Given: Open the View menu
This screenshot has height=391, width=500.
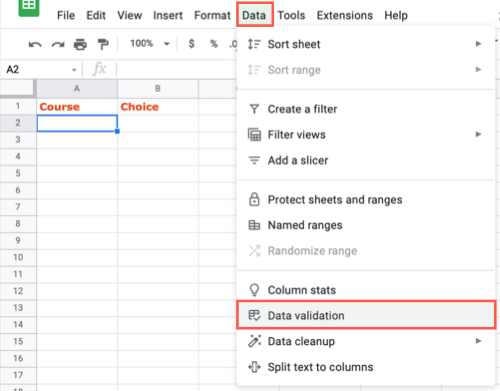Looking at the screenshot, I should tap(130, 15).
